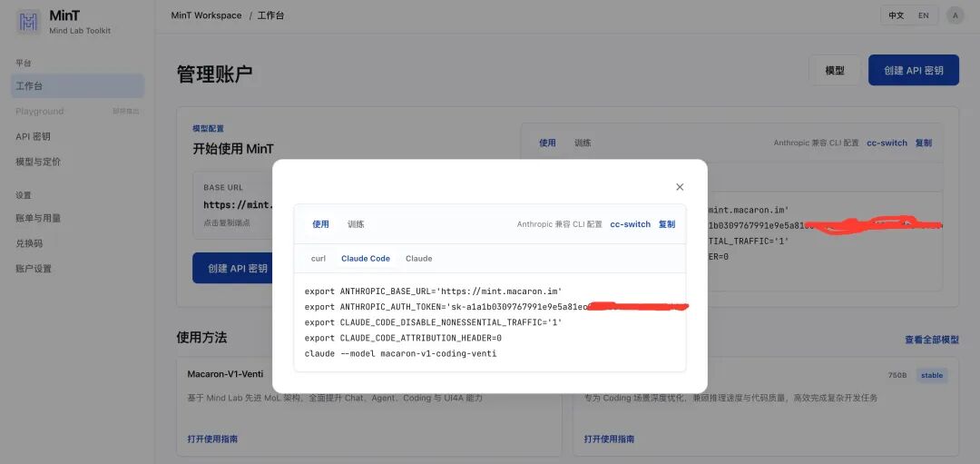Viewport: 980px width, 464px height.
Task: Open the user avatar A menu
Action: pyautogui.click(x=955, y=15)
